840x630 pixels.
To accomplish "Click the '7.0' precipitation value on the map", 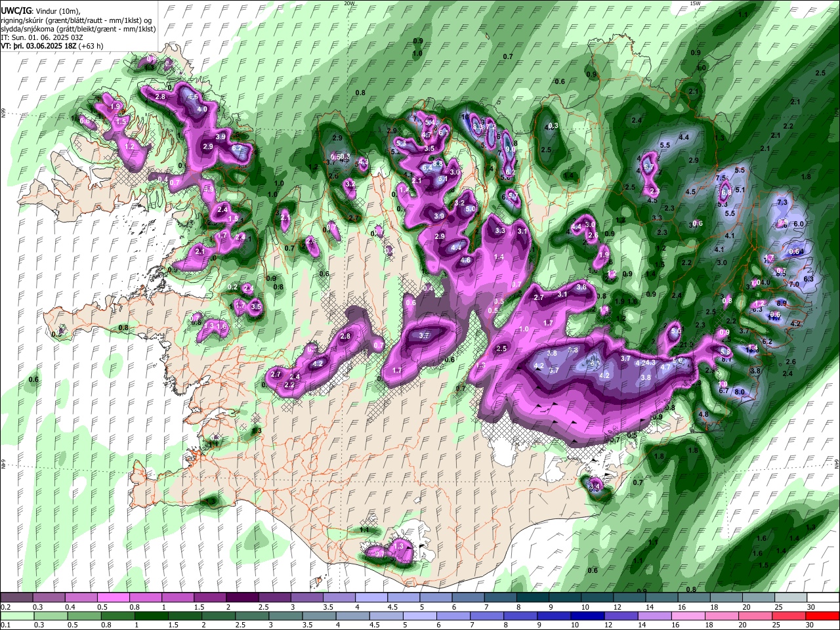I will (794, 285).
